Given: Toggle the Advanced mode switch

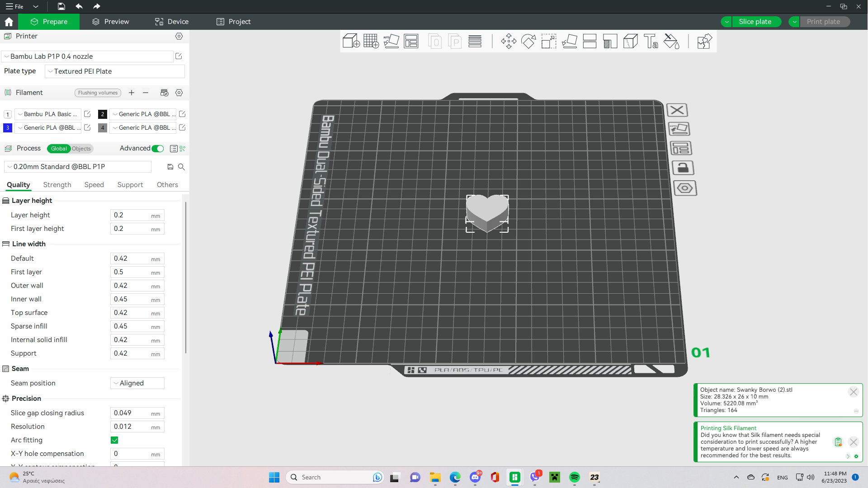Looking at the screenshot, I should pos(158,149).
